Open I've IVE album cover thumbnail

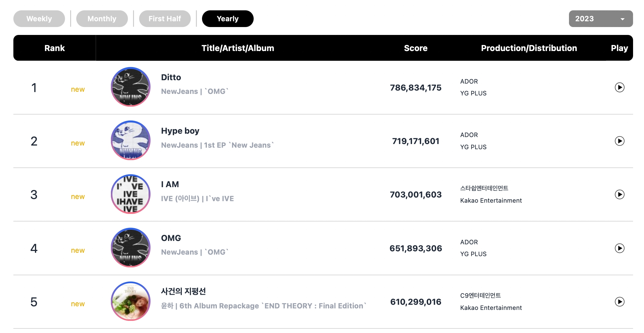[131, 194]
